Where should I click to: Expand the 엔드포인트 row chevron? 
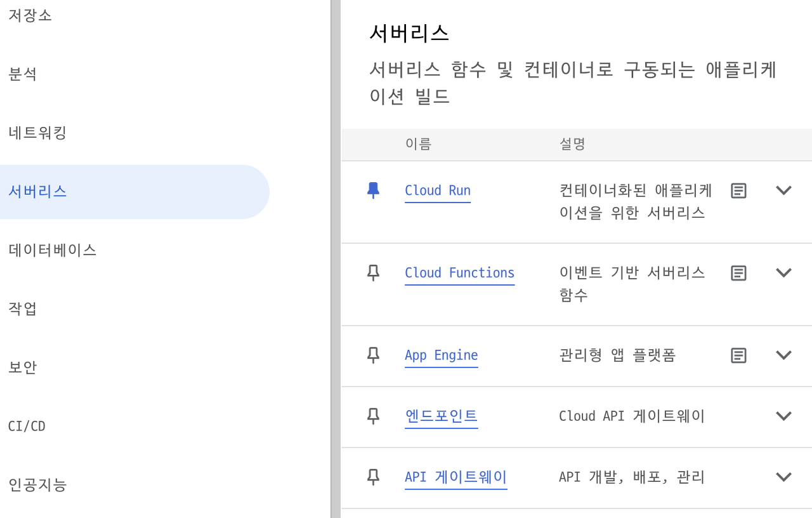click(784, 416)
